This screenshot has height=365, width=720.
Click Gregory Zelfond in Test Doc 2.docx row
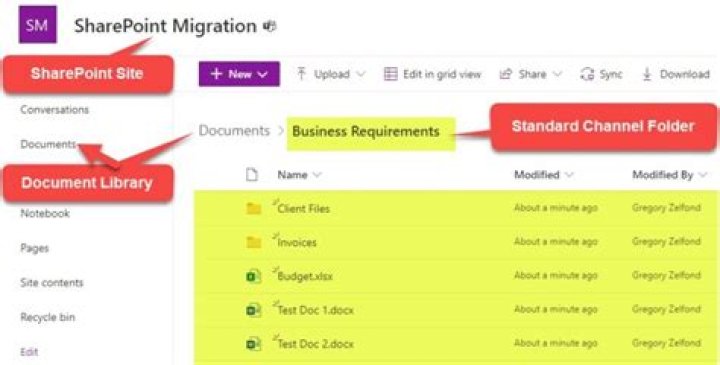pyautogui.click(x=666, y=343)
